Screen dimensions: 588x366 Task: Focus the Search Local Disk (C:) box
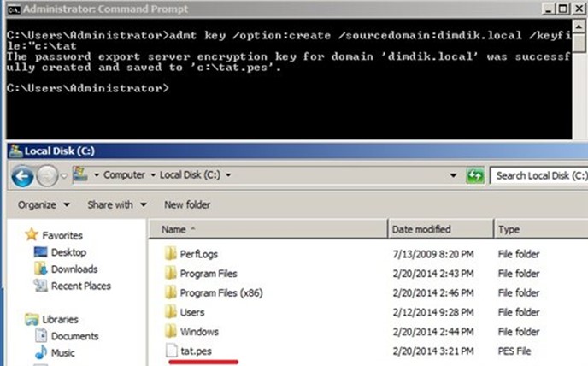(x=539, y=175)
